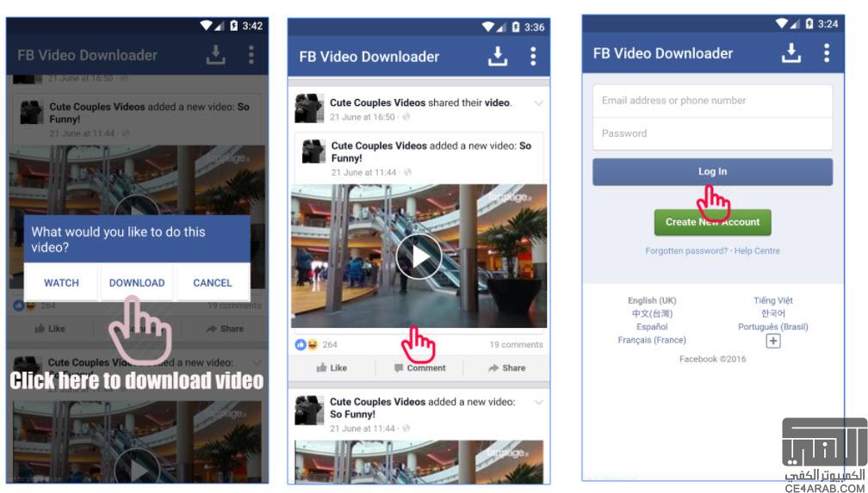
Task: Click Share on left phone dimmed post
Action: [x=225, y=329]
